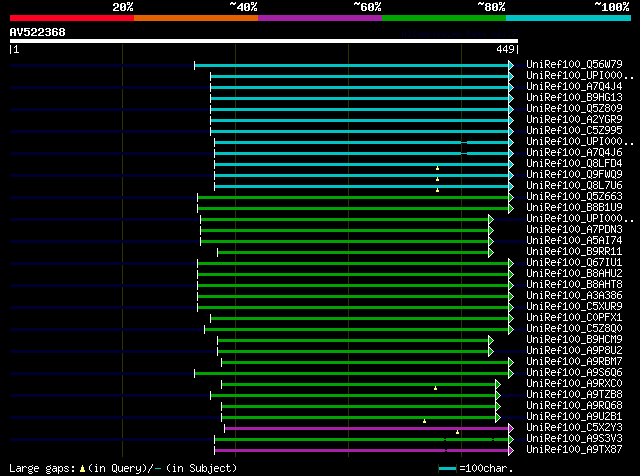Click the yellow query-gap triangle in the legend
The width and height of the screenshot is (640, 476).
(82, 469)
